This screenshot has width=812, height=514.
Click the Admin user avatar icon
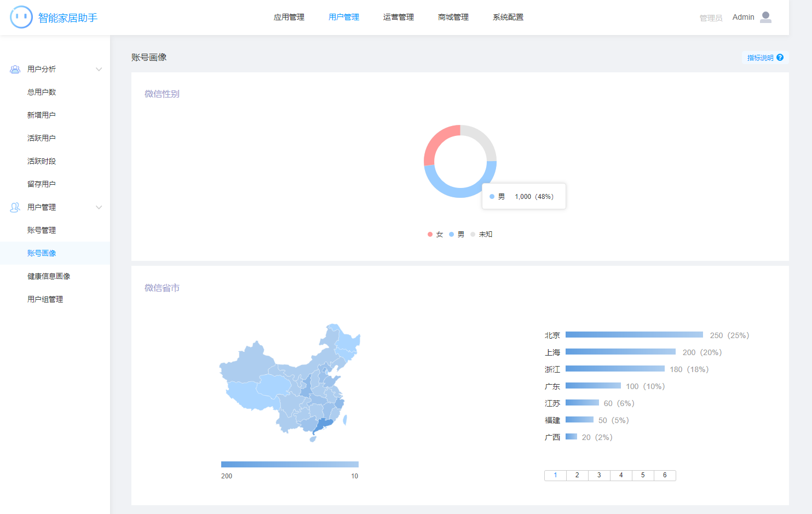(x=765, y=18)
